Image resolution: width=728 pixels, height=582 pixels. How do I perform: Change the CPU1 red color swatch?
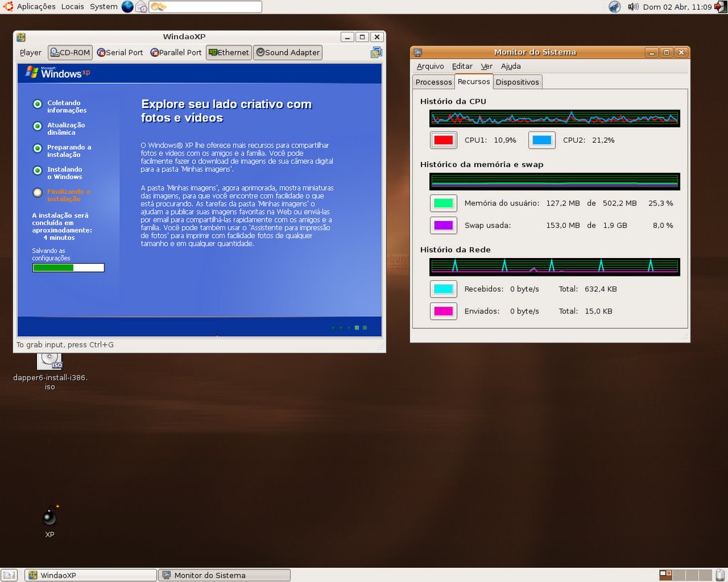444,140
